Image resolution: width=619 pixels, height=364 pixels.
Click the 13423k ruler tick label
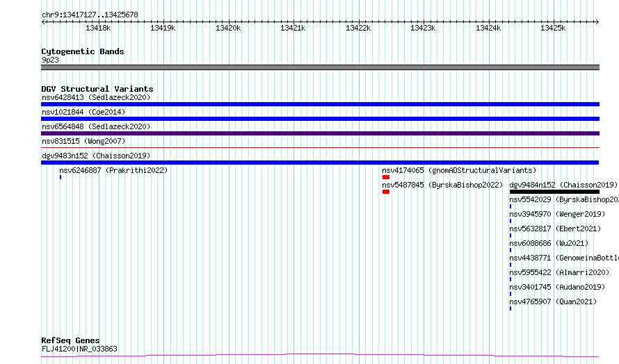pos(423,28)
